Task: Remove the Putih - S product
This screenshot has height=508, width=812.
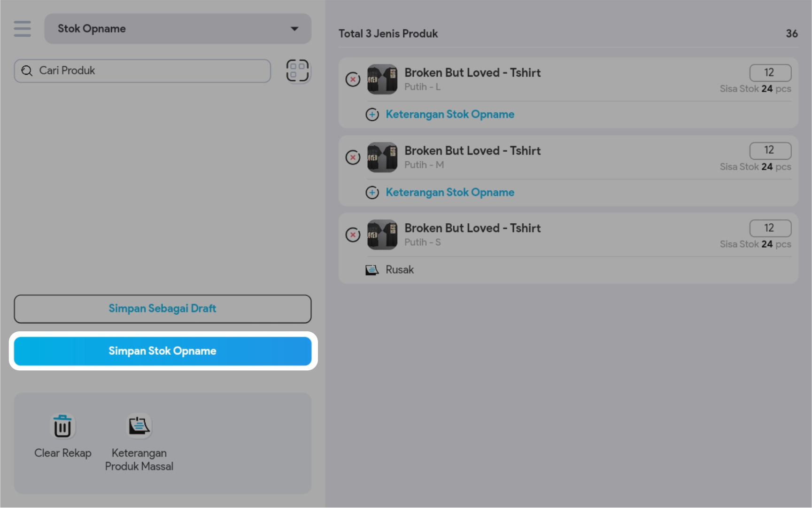Action: click(353, 235)
